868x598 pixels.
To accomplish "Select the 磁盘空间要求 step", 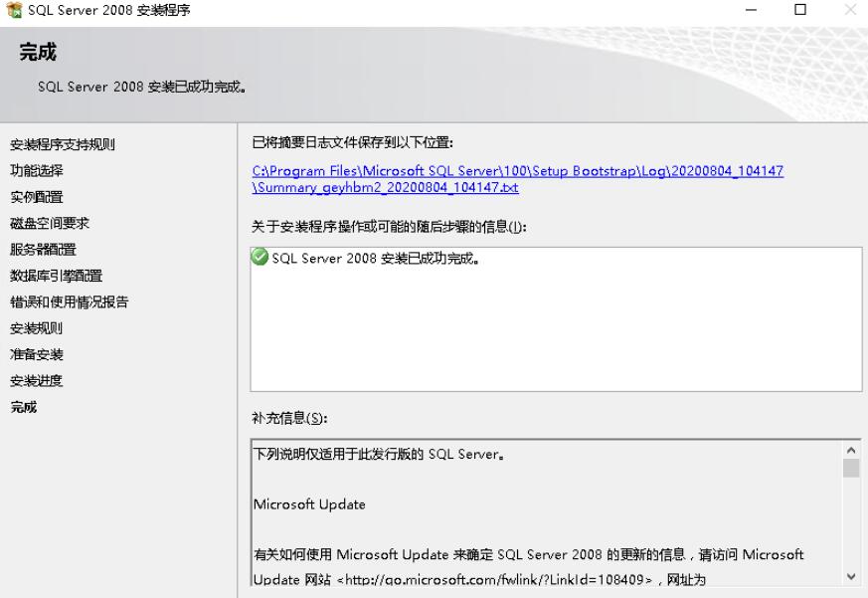I will [x=50, y=223].
